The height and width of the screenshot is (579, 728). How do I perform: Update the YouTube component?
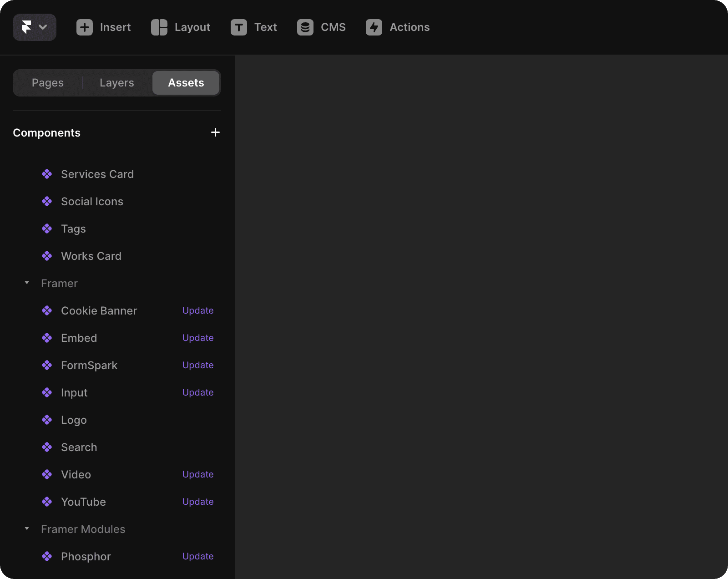tap(198, 502)
